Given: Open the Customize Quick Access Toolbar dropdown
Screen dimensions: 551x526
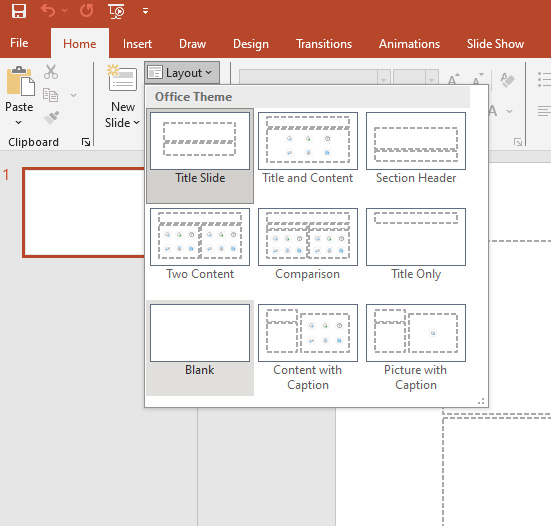Looking at the screenshot, I should coord(145,11).
